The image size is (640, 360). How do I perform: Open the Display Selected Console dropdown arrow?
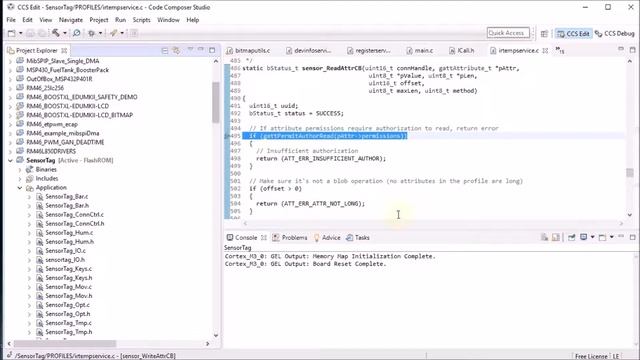(x=592, y=238)
